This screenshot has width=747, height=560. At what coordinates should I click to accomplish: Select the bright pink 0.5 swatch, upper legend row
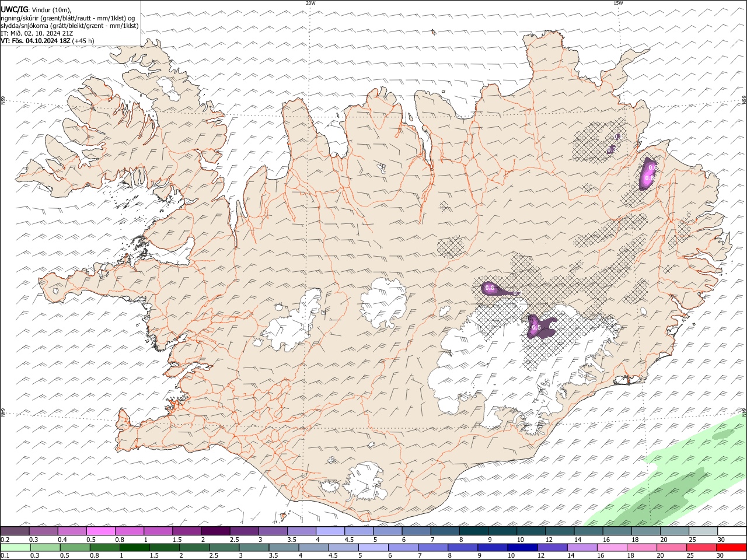pos(101,531)
